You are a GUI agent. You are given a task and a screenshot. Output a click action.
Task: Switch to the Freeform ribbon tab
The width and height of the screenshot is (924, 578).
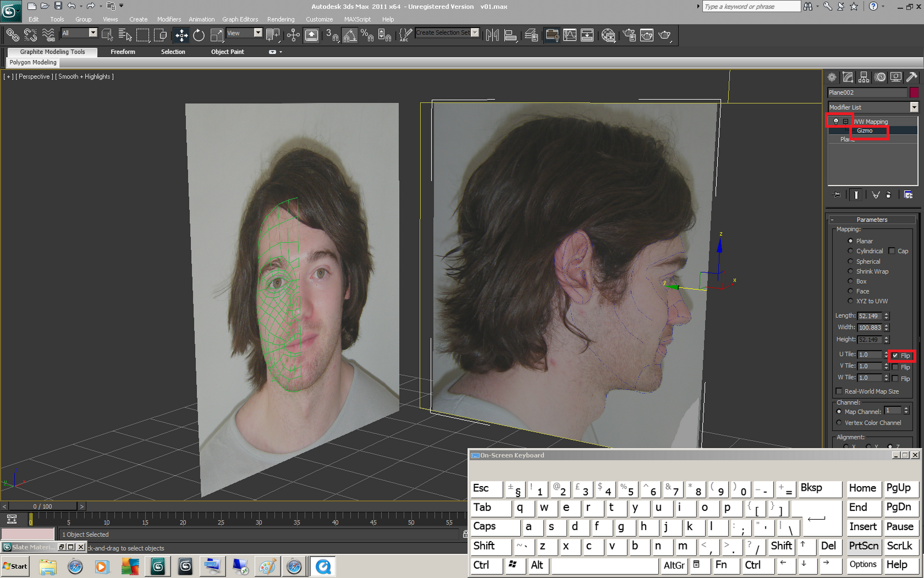click(123, 51)
